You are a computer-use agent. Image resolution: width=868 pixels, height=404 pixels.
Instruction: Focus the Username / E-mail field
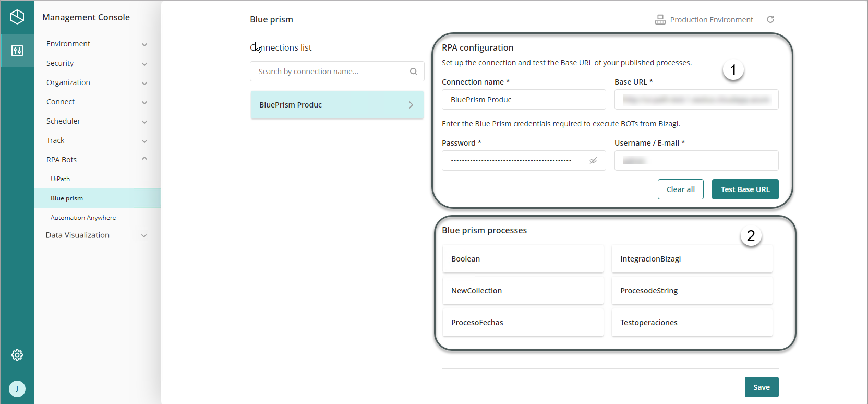(696, 161)
